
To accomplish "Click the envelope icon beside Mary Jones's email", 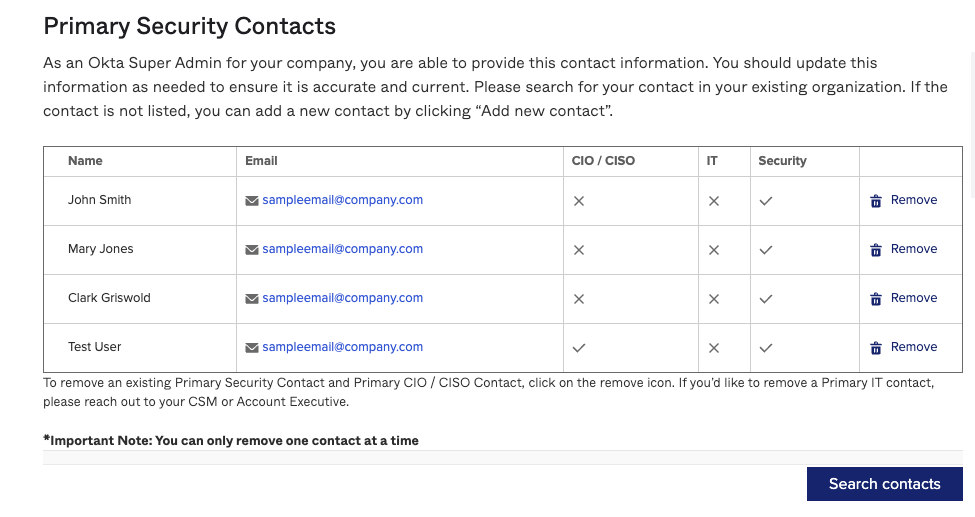I will (x=252, y=250).
